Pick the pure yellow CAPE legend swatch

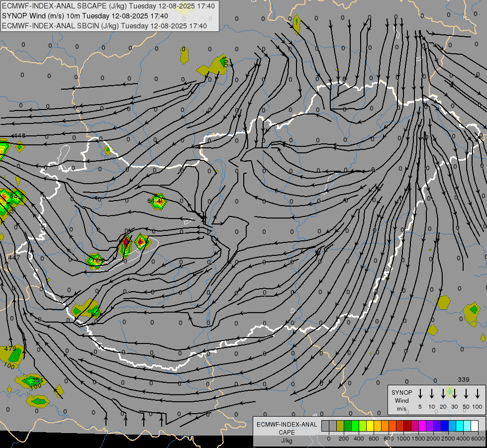point(370,426)
